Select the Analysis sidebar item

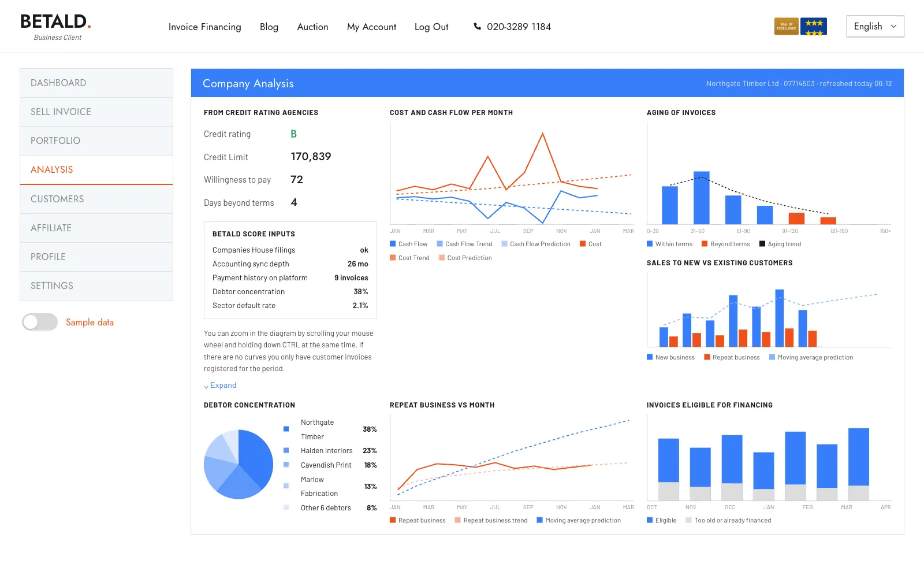tap(96, 170)
